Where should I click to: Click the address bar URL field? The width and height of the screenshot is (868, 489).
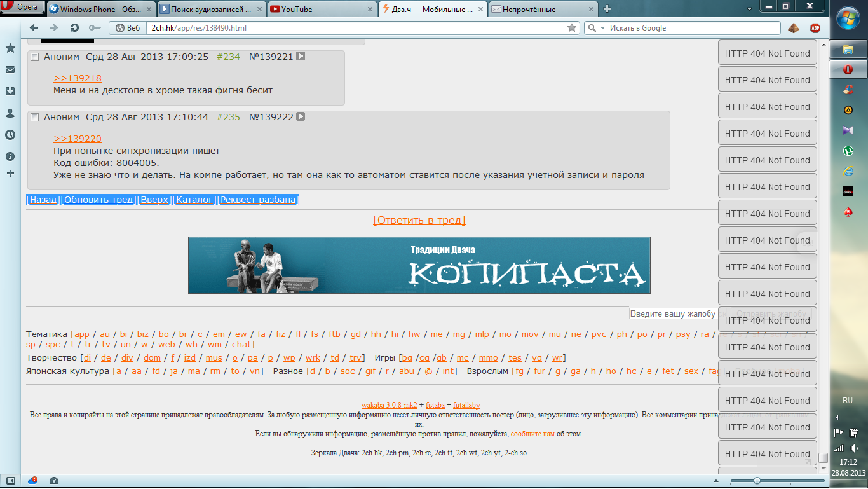(356, 28)
